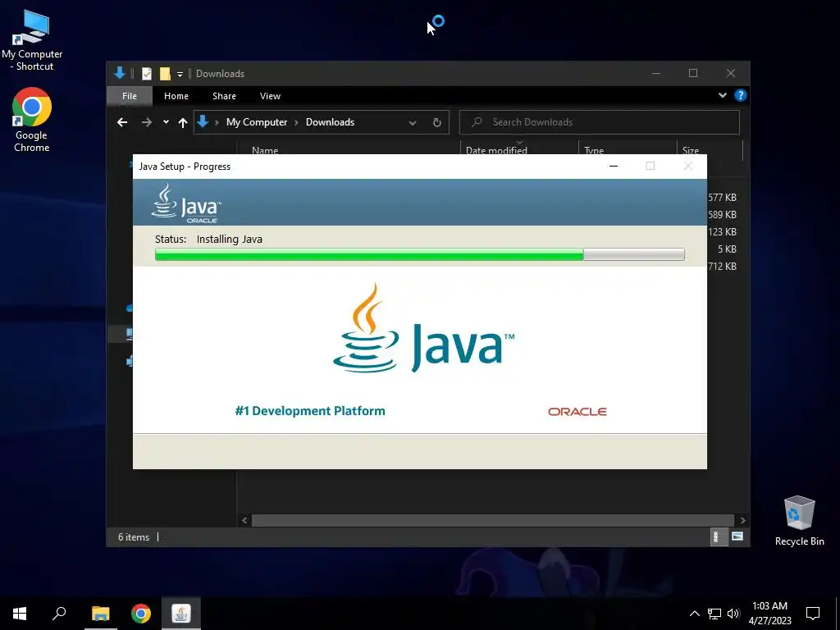
Task: Refresh the Downloads folder
Action: (x=437, y=123)
